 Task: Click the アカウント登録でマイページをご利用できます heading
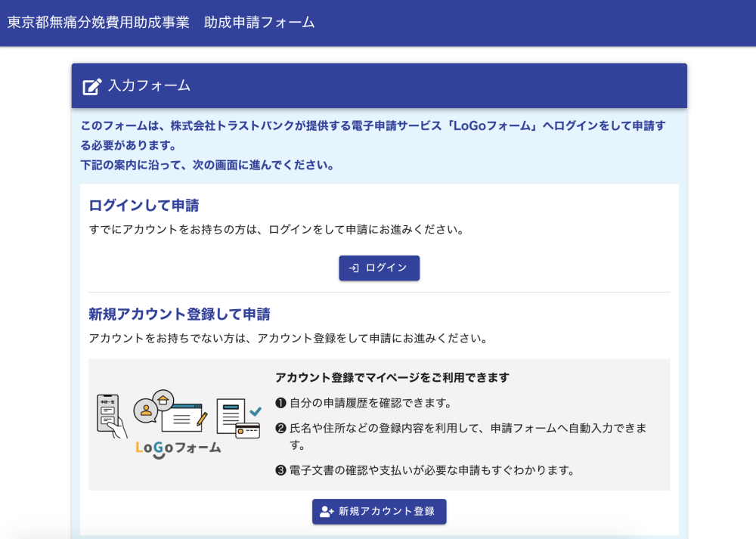pos(392,377)
